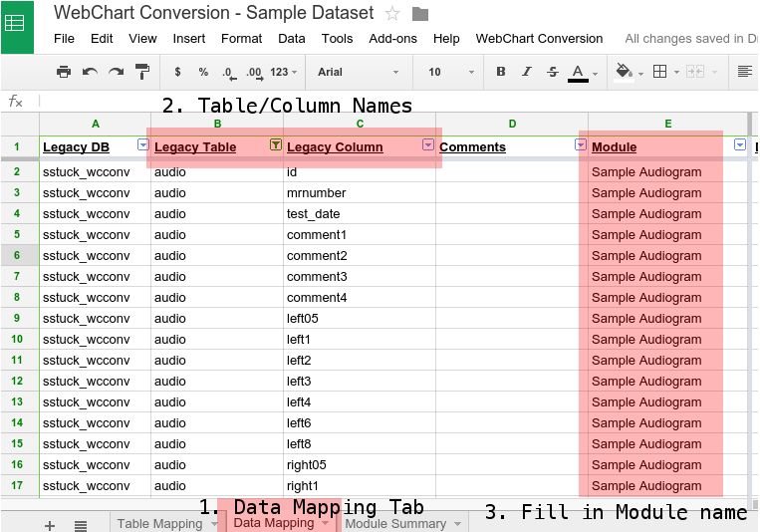The width and height of the screenshot is (760, 532).
Task: Open the Format menu
Action: [x=241, y=39]
